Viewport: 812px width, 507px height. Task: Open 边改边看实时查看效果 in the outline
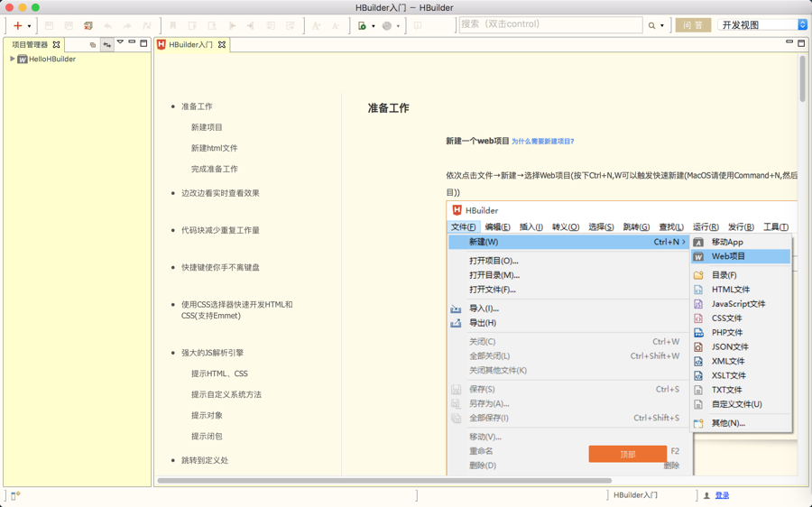tap(220, 193)
